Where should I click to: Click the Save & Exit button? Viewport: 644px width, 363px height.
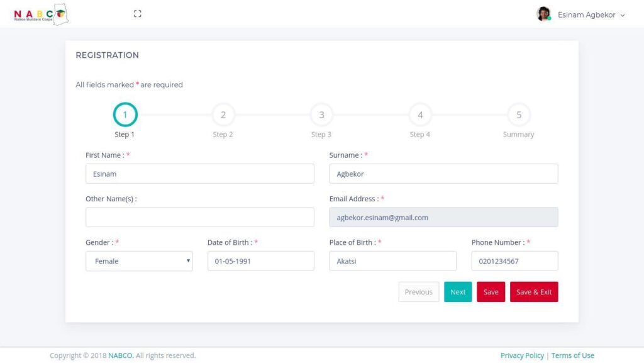coord(533,292)
